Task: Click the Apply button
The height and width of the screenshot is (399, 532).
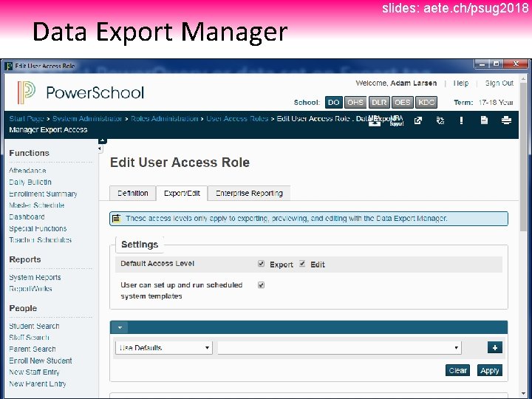Action: (490, 370)
